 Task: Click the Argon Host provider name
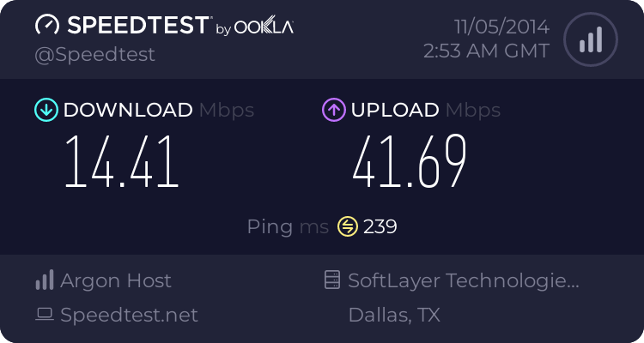pyautogui.click(x=115, y=280)
